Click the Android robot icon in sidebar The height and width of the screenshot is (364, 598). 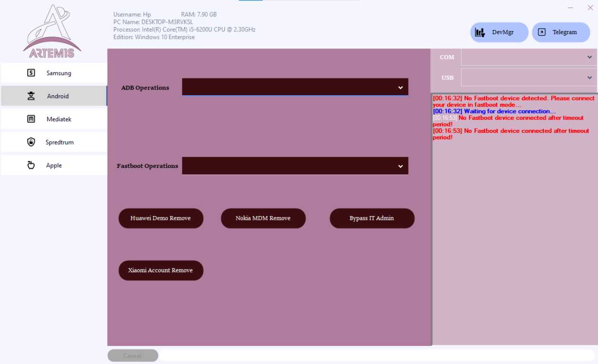(31, 96)
